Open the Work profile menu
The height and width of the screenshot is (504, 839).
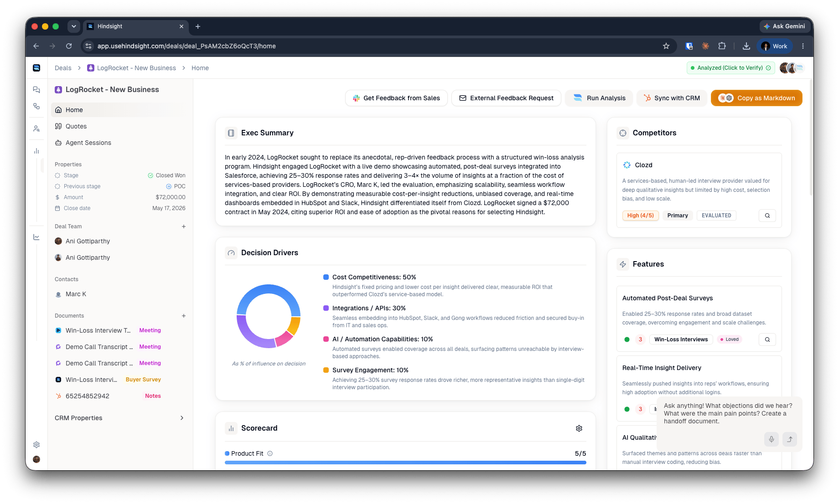coord(775,46)
